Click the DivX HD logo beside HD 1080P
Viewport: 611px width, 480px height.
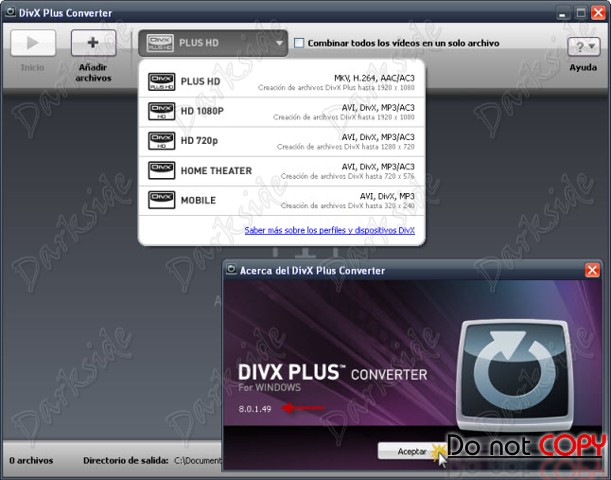tap(161, 111)
